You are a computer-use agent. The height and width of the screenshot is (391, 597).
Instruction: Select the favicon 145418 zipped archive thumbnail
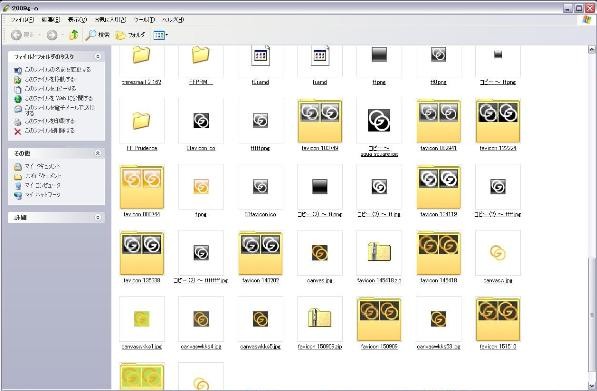click(379, 252)
